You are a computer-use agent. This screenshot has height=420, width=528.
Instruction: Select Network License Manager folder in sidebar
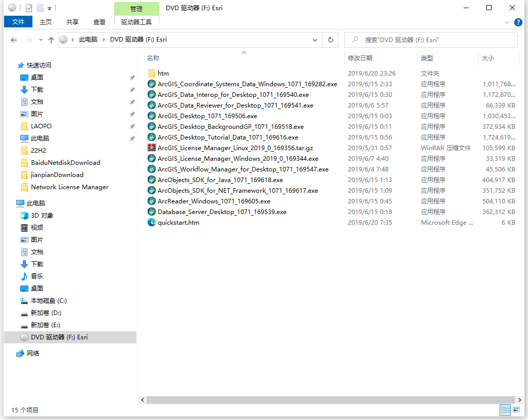click(x=69, y=187)
